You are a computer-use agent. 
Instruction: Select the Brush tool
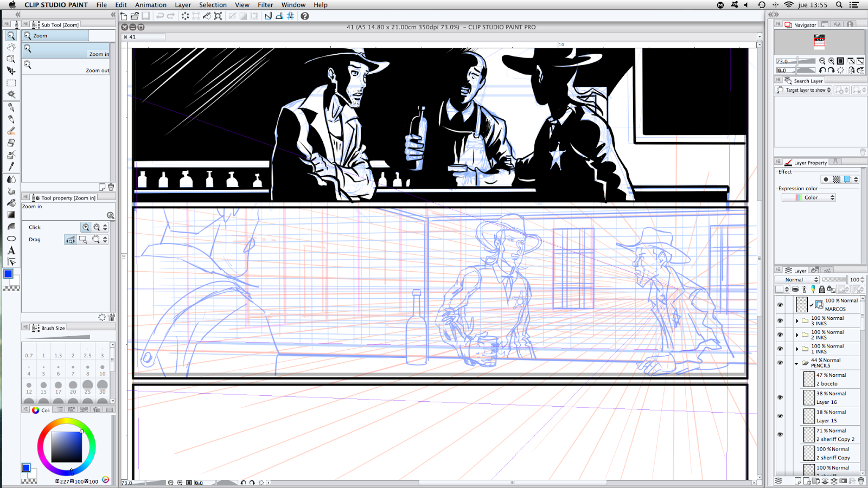click(11, 131)
